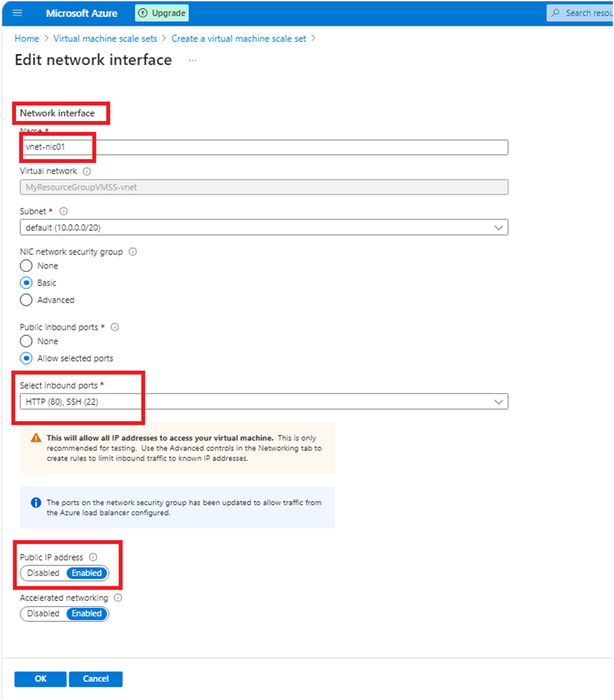Click the Cancel button
This screenshot has width=614, height=700.
coord(95,679)
